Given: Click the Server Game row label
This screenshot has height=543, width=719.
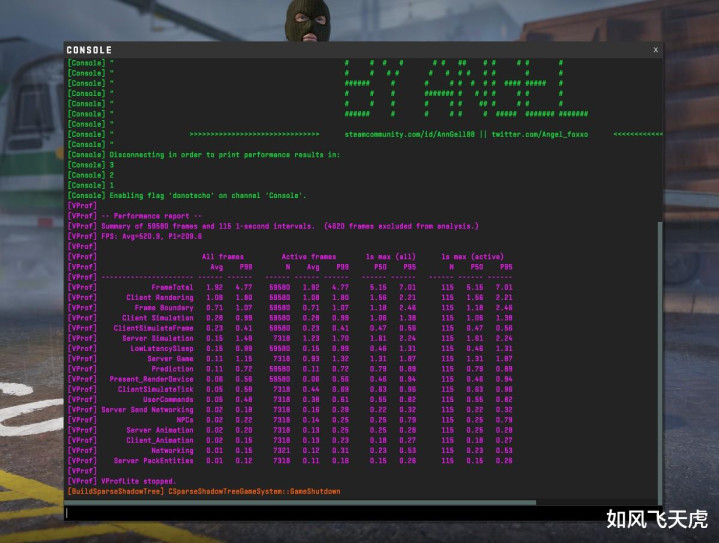Looking at the screenshot, I should pos(170,359).
